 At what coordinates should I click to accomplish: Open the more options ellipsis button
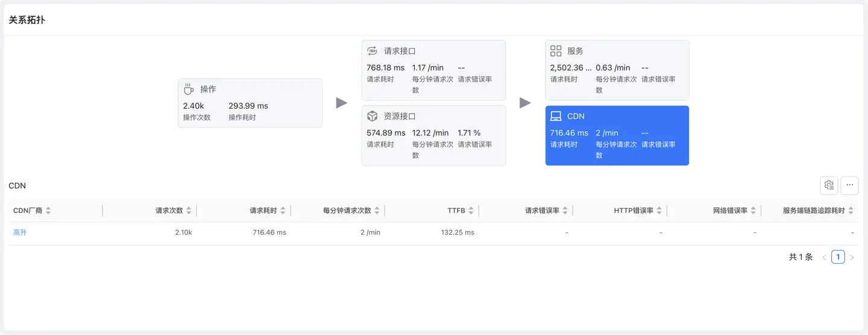tap(849, 185)
